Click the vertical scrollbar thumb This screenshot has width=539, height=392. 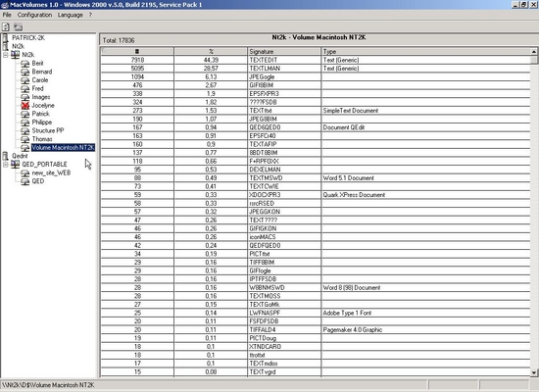tap(534, 60)
